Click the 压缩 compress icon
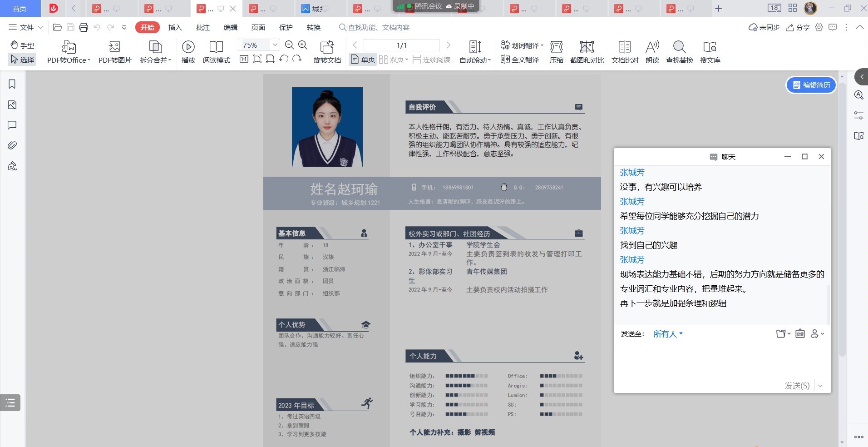The image size is (868, 447). (556, 52)
